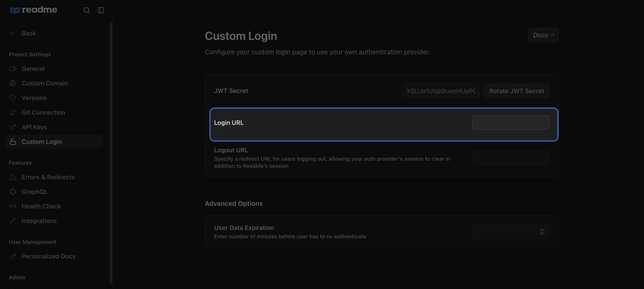This screenshot has height=289, width=644.
Task: Click the JWT Secret value field
Action: (x=441, y=91)
